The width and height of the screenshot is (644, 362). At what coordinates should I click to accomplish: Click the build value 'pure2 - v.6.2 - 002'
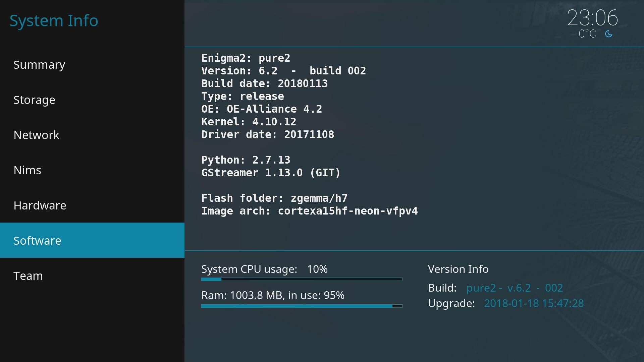pos(515,288)
